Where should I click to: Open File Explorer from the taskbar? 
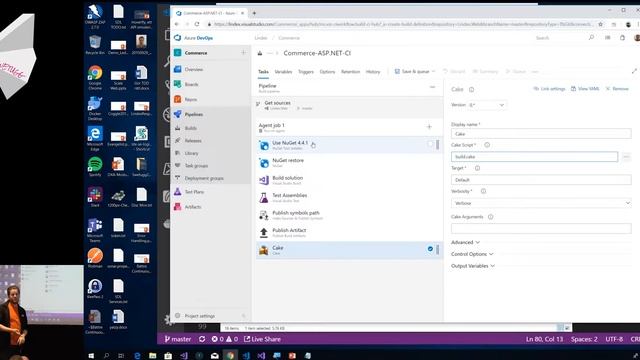click(152, 356)
